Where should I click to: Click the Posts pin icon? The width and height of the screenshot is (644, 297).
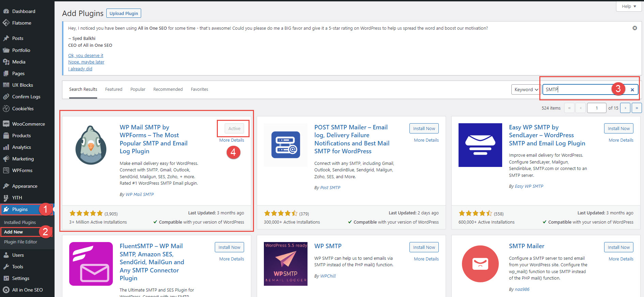(x=6, y=38)
